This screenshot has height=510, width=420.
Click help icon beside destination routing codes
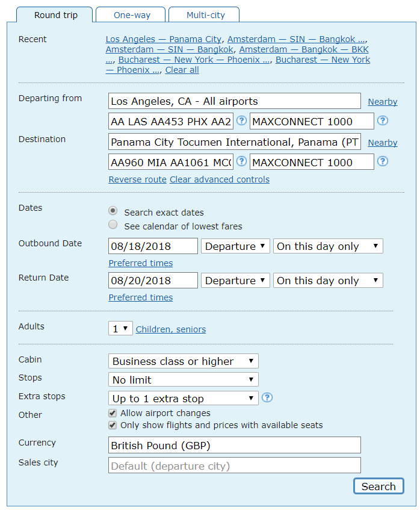tap(241, 161)
